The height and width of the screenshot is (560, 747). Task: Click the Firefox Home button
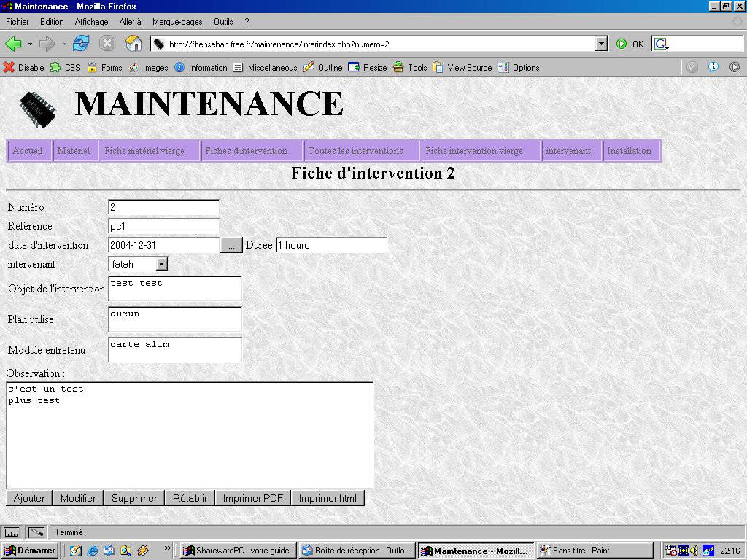coord(134,44)
